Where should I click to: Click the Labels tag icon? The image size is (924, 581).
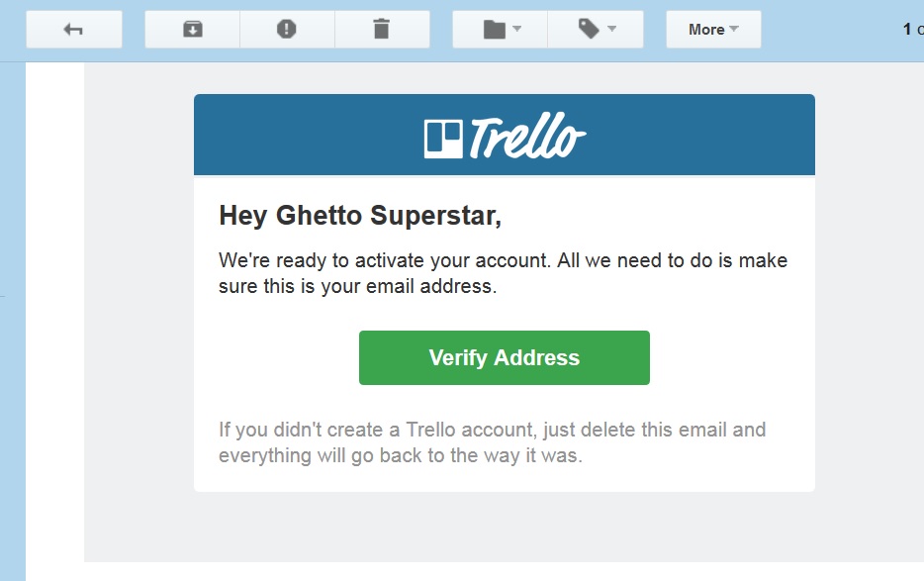(x=590, y=30)
